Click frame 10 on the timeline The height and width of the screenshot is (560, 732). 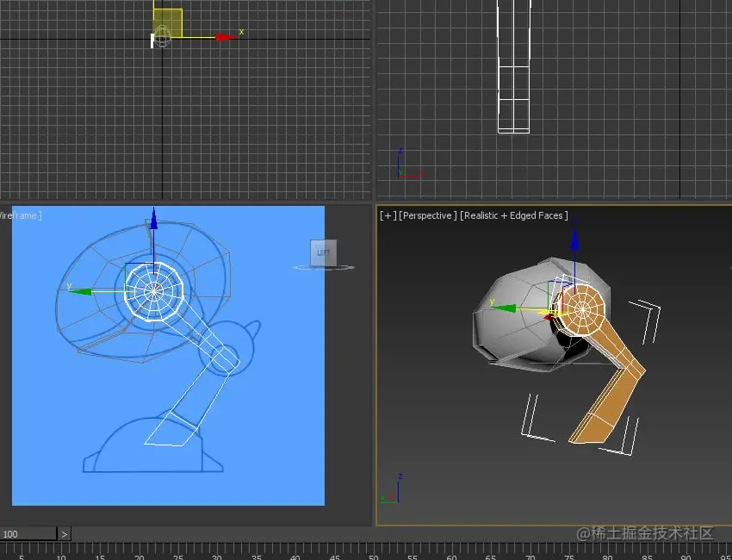click(61, 557)
